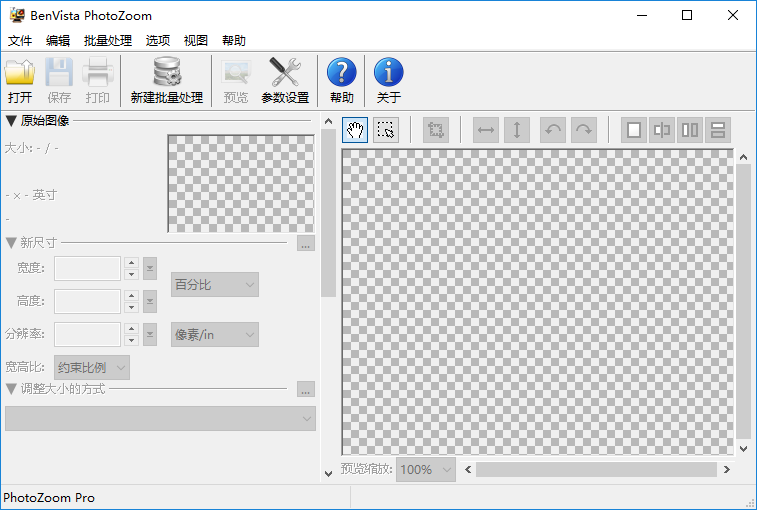The width and height of the screenshot is (757, 510).
Task: Select the marquee selection tool
Action: pyautogui.click(x=386, y=130)
